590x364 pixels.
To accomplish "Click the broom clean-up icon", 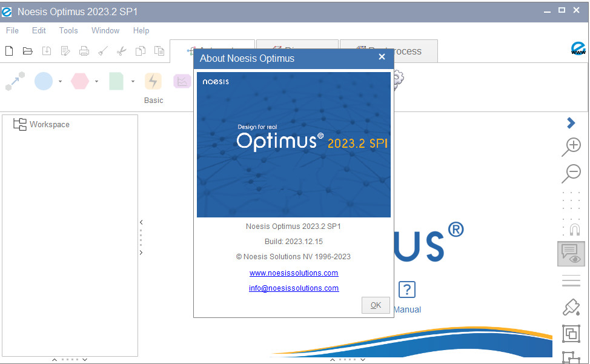I will [103, 51].
